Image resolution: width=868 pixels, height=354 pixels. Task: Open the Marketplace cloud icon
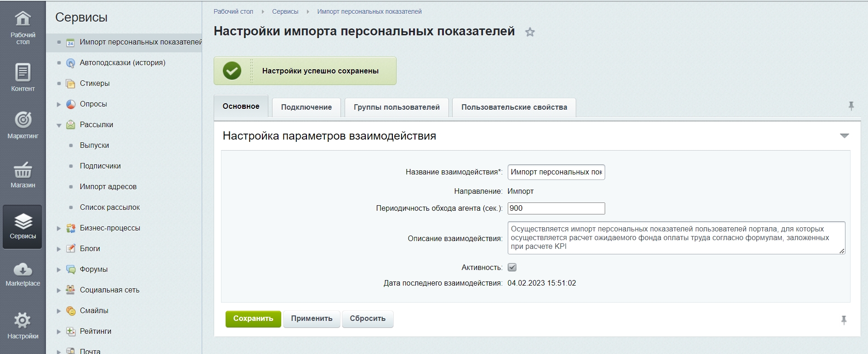(23, 270)
